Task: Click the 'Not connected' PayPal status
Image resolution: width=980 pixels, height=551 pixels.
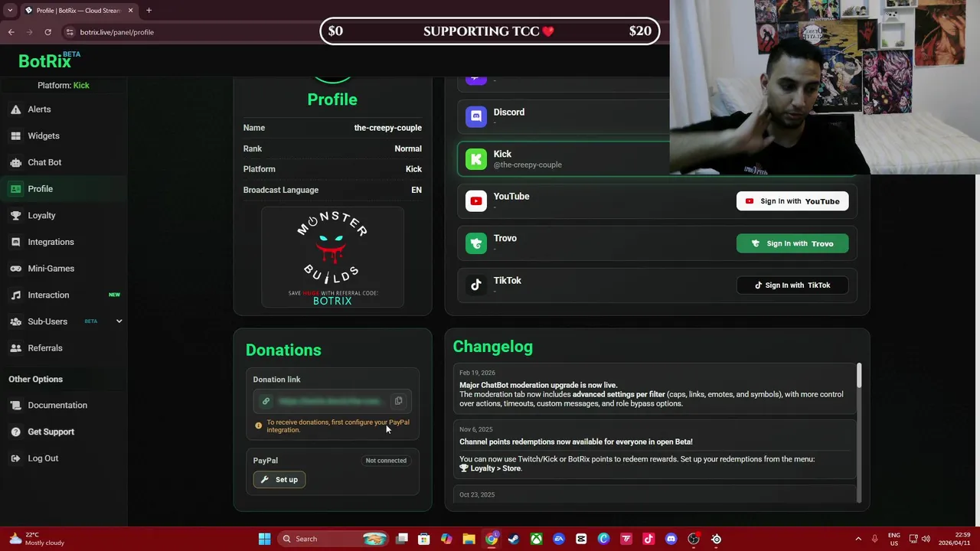Action: (386, 461)
